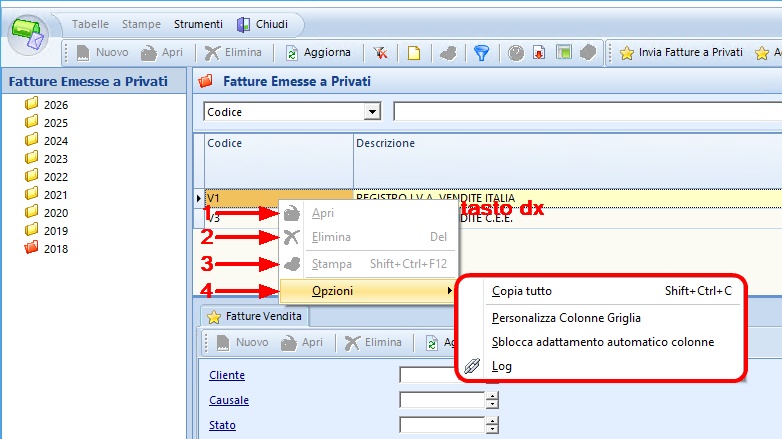Image resolution: width=782 pixels, height=439 pixels.
Task: Choose Copia tutto from the submenu
Action: [x=522, y=291]
